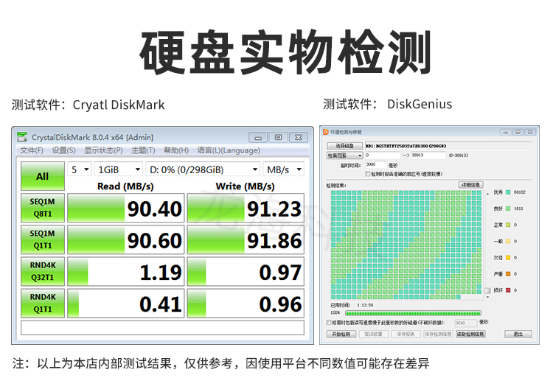The height and width of the screenshot is (392, 553).
Task: Open the 文件(F) menu
Action: coord(32,150)
